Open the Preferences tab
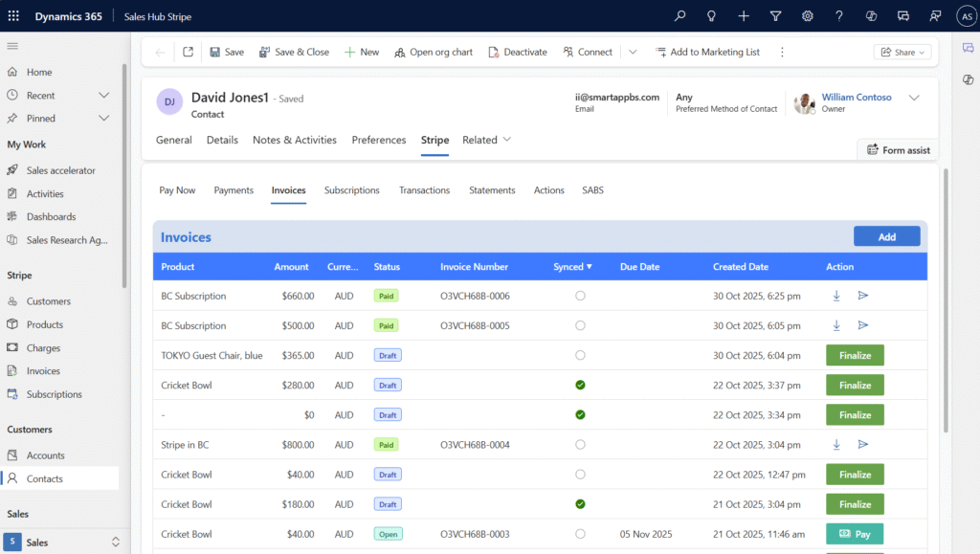Viewport: 980px width, 554px height. coord(379,140)
